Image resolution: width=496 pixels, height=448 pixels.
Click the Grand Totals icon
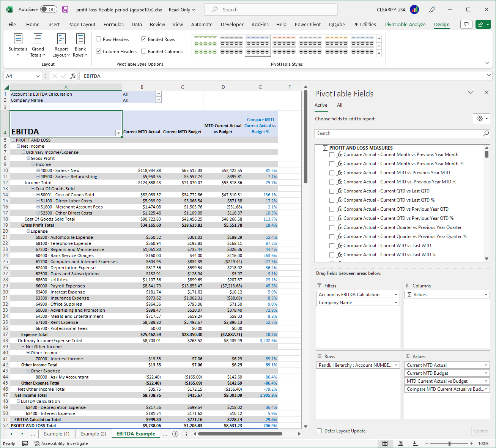tap(38, 45)
